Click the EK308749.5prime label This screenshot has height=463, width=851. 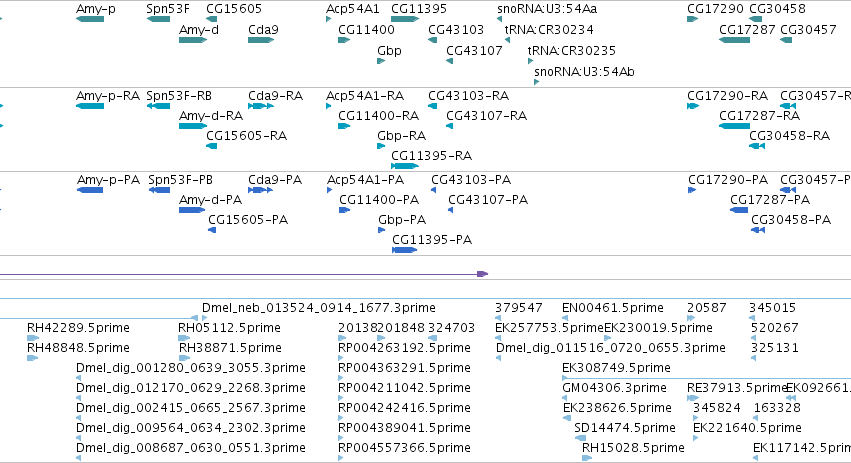click(x=617, y=368)
